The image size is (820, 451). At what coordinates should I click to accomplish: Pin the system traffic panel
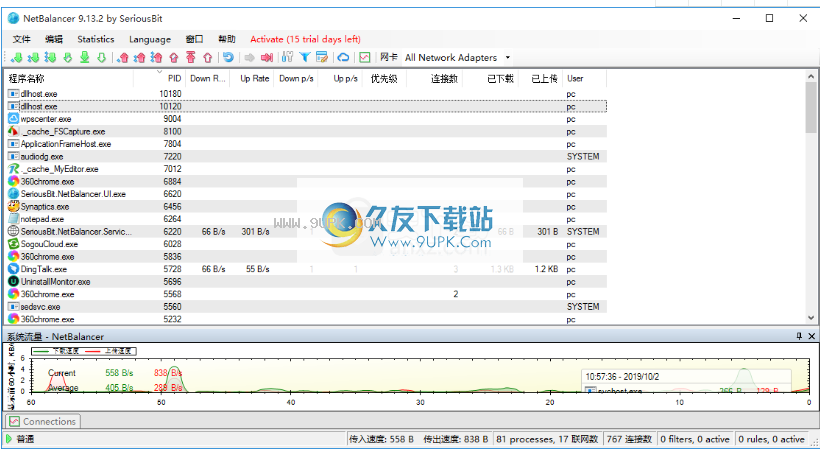[799, 336]
